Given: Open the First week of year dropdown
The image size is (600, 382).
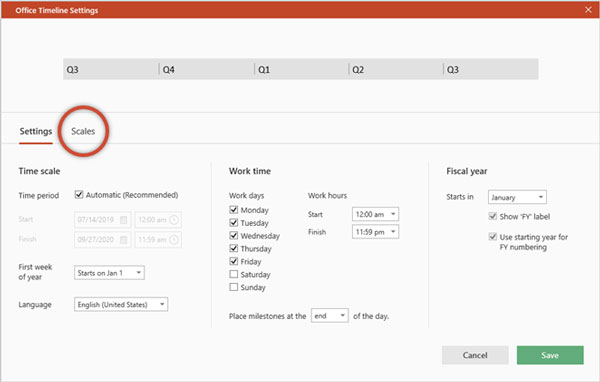Looking at the screenshot, I should (x=109, y=273).
